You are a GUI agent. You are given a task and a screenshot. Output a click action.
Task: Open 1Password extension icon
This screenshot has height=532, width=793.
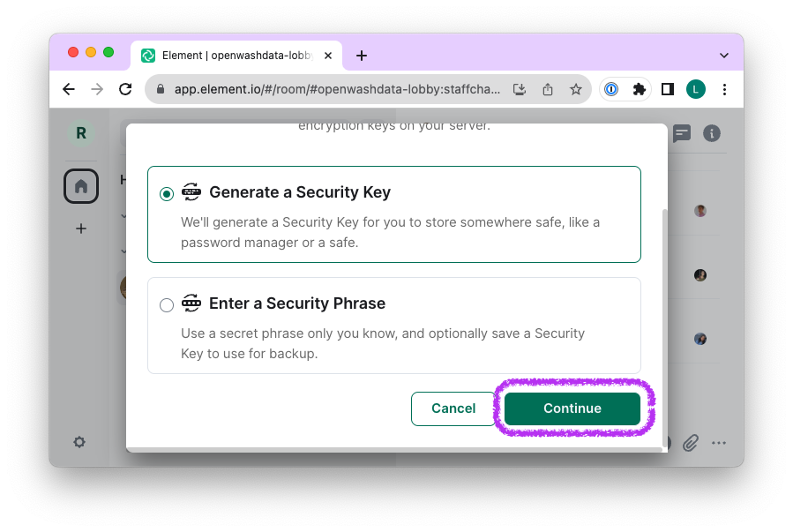click(x=610, y=89)
